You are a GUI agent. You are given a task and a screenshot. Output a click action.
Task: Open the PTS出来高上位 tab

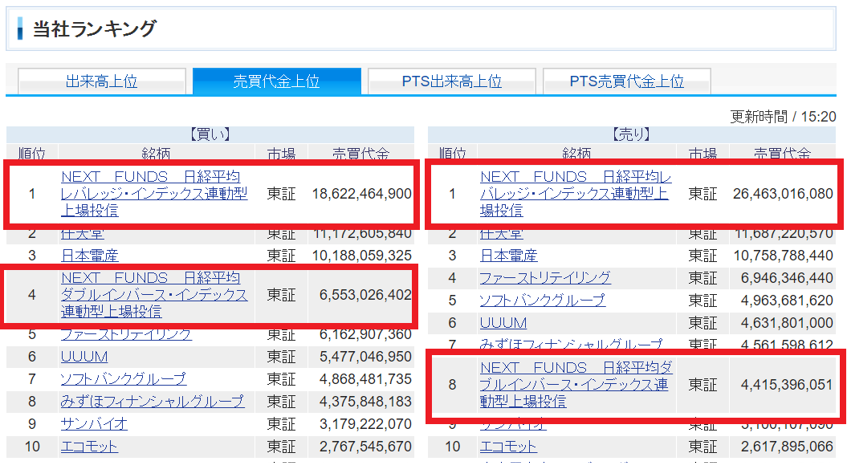coord(451,81)
